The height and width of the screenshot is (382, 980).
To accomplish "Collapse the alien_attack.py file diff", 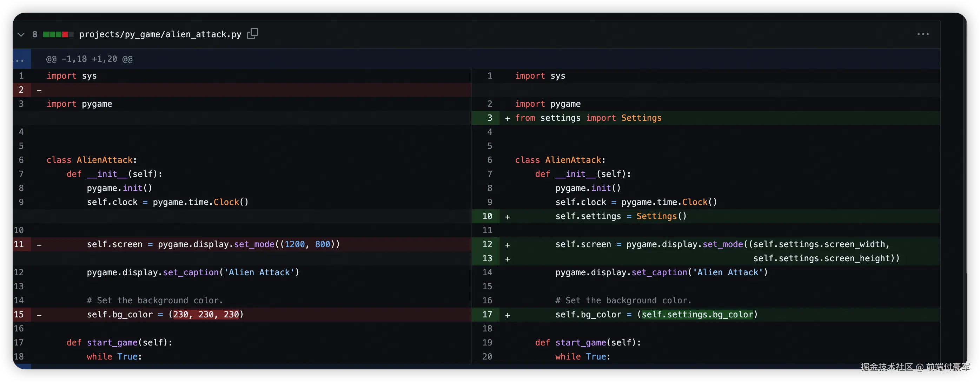I will click(21, 35).
